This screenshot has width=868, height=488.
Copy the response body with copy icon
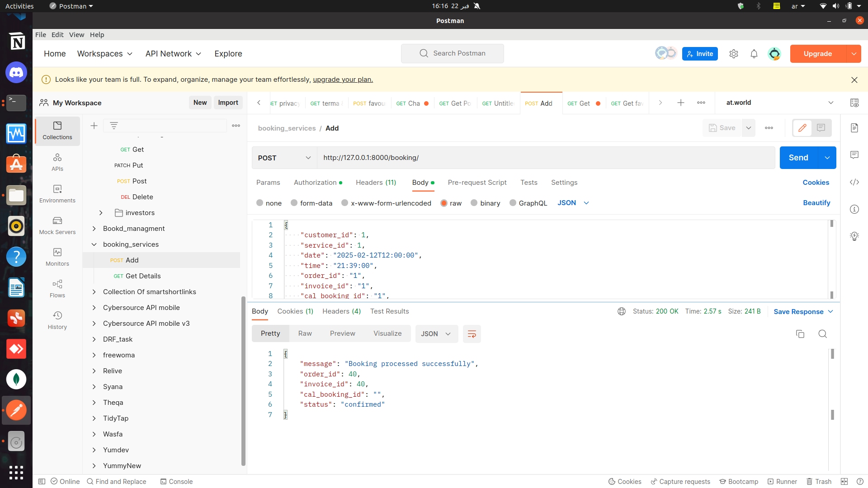[x=800, y=334]
